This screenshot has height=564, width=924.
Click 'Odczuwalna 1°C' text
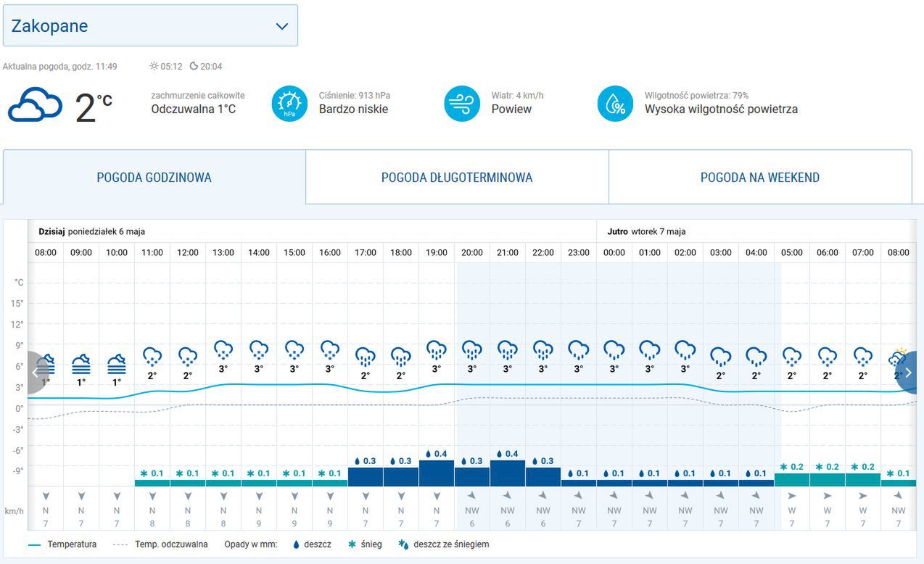(194, 109)
